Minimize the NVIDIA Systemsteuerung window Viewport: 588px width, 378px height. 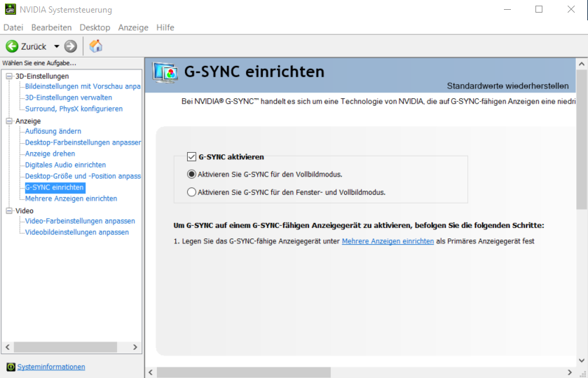pyautogui.click(x=507, y=9)
